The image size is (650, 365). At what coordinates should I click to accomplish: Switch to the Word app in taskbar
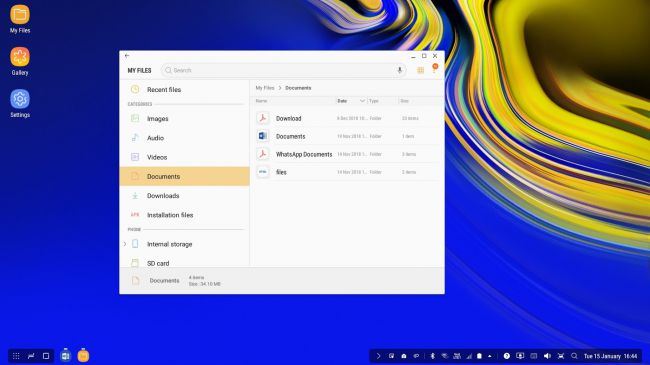(x=65, y=355)
